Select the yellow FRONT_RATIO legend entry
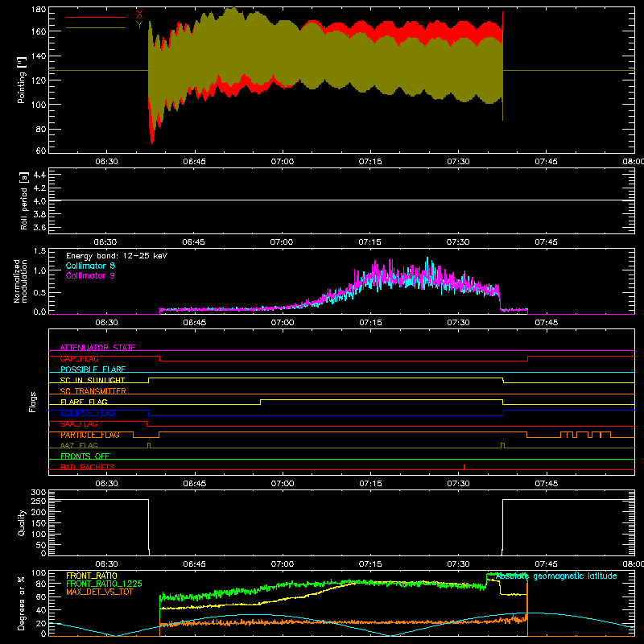 pos(92,576)
